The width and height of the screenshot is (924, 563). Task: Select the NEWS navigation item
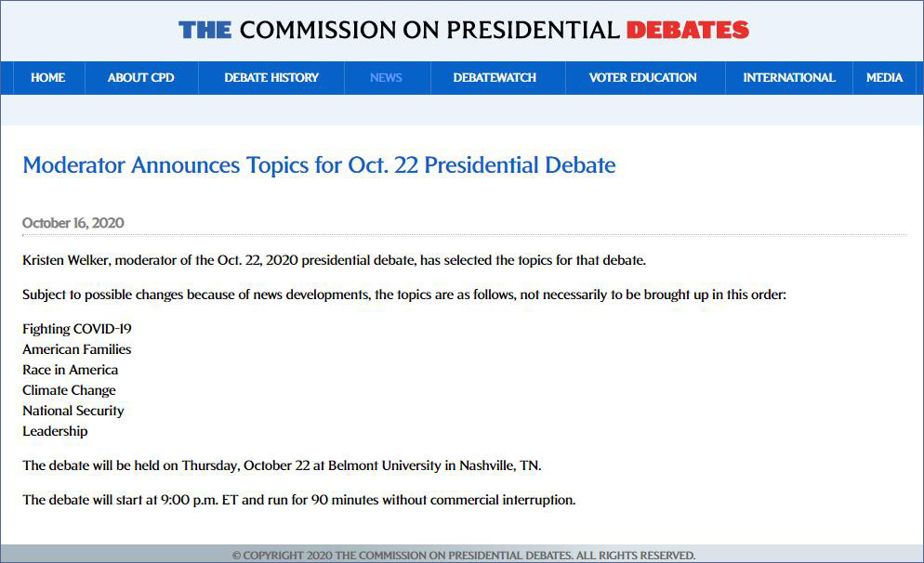click(x=386, y=78)
